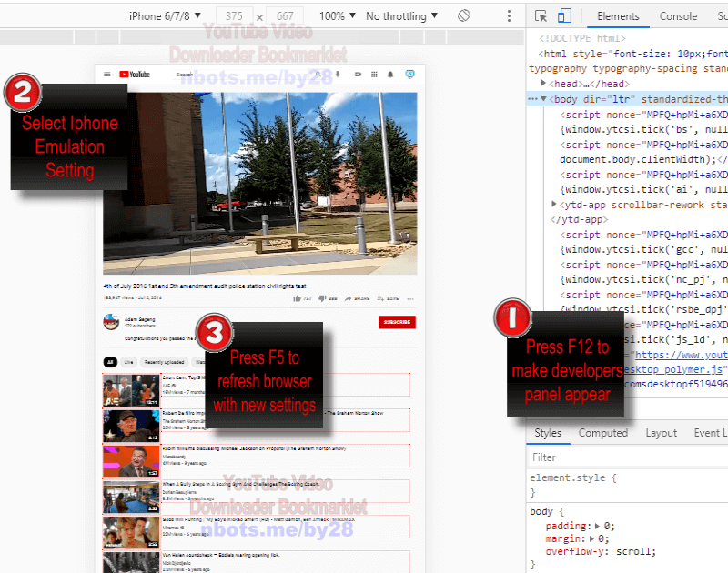Select the Live filter chip
This screenshot has width=728, height=573.
tap(128, 362)
